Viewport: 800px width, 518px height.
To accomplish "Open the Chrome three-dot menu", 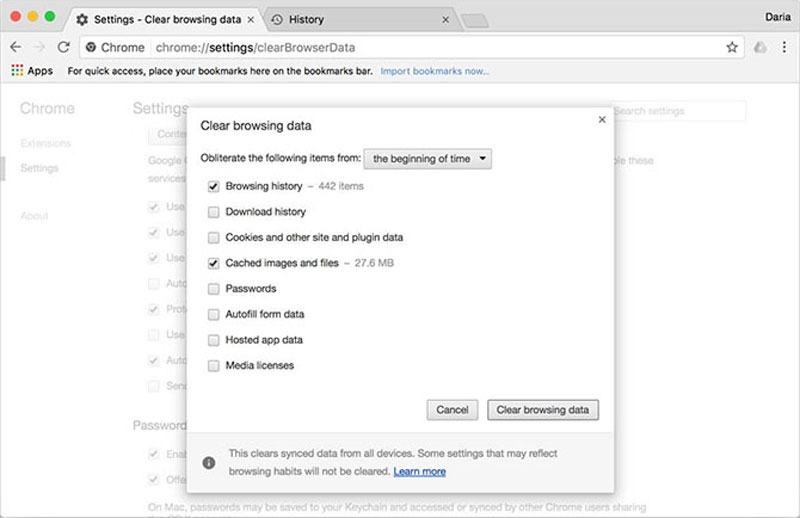I will click(784, 47).
